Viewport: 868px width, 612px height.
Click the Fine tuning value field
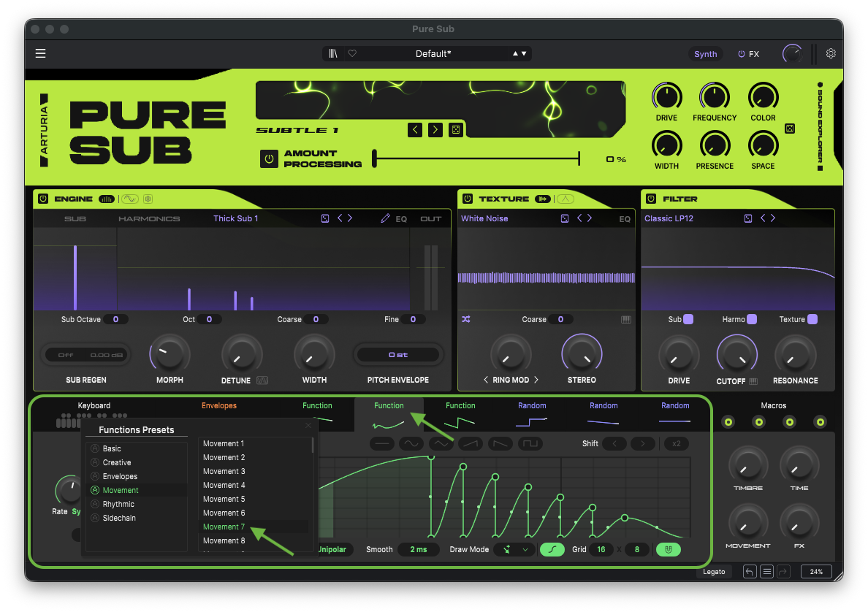coord(413,319)
